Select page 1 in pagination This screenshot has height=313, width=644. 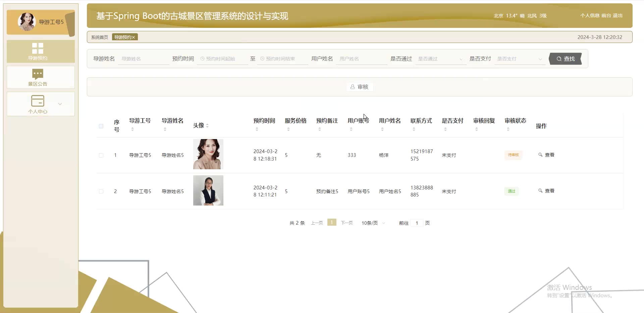[x=332, y=222]
